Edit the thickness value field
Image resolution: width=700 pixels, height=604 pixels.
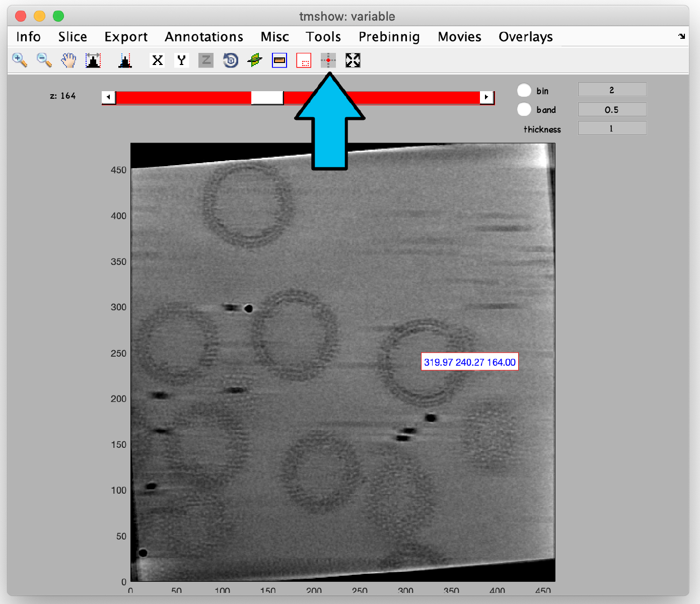coord(612,128)
